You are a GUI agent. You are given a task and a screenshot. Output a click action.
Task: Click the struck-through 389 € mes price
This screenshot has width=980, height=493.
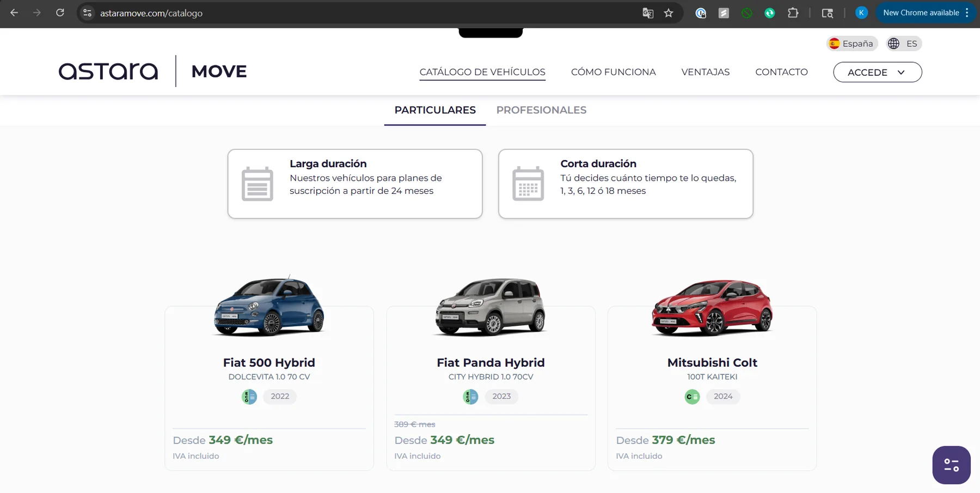pyautogui.click(x=414, y=424)
